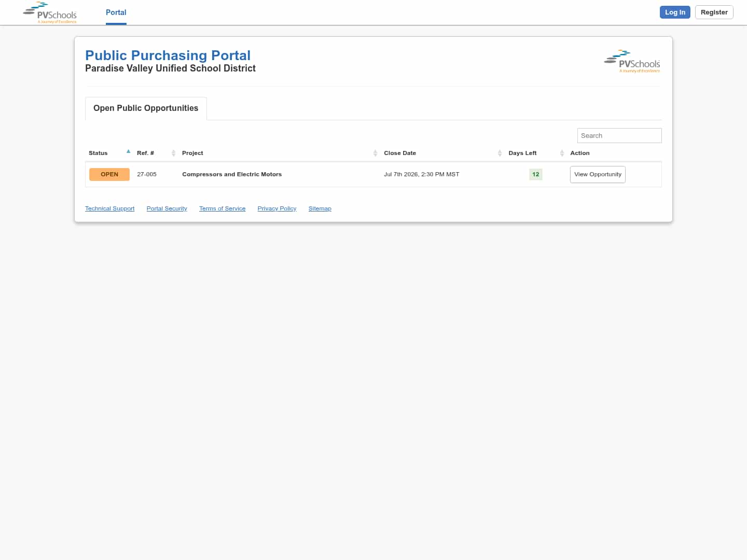747x560 pixels.
Task: Click the Close Date column header text
Action: tap(400, 153)
